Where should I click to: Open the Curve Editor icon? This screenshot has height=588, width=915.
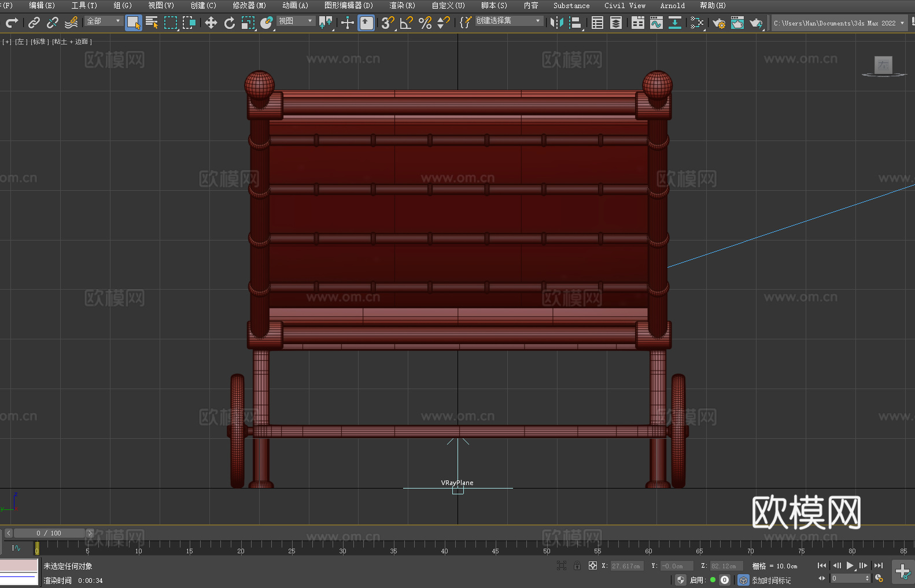(x=656, y=23)
